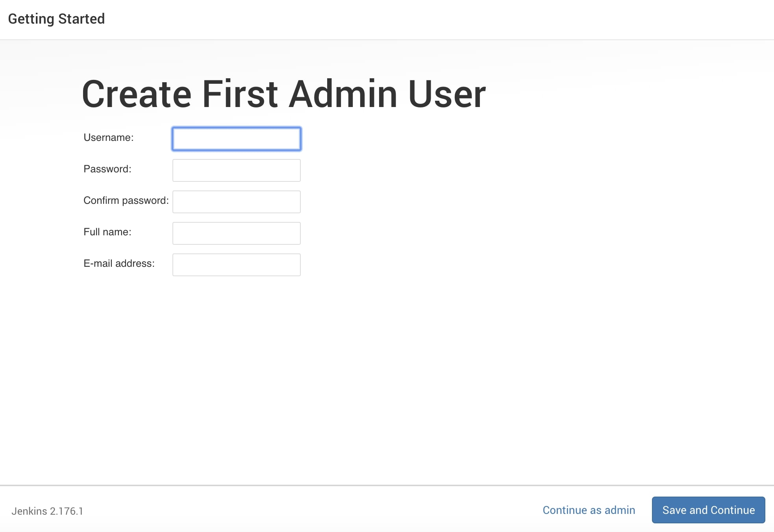Click the E-mail address field
Screen dimensions: 774x532
pyautogui.click(x=236, y=265)
